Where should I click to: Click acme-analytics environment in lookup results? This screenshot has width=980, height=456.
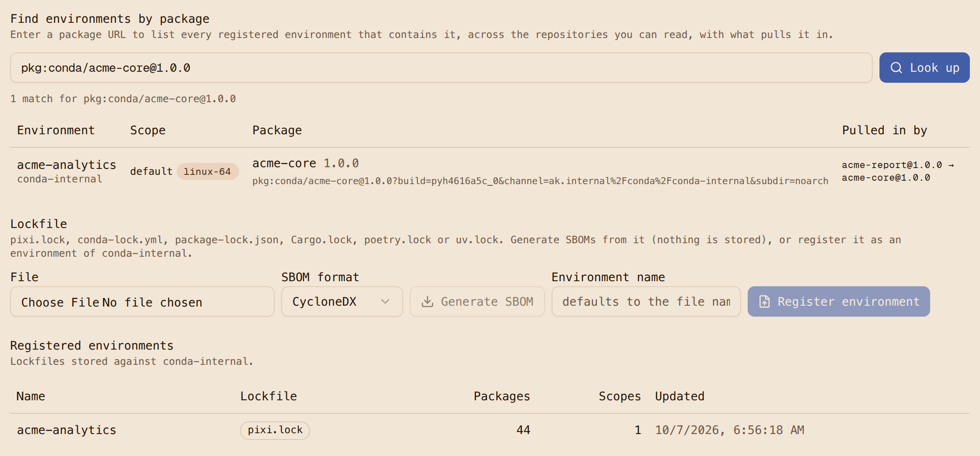point(66,165)
